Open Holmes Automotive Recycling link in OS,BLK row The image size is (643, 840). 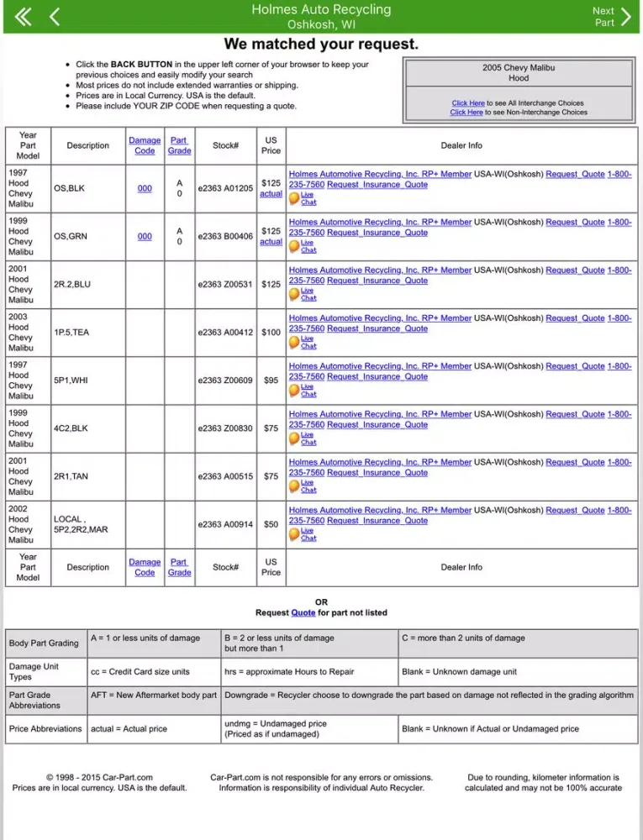(x=380, y=174)
